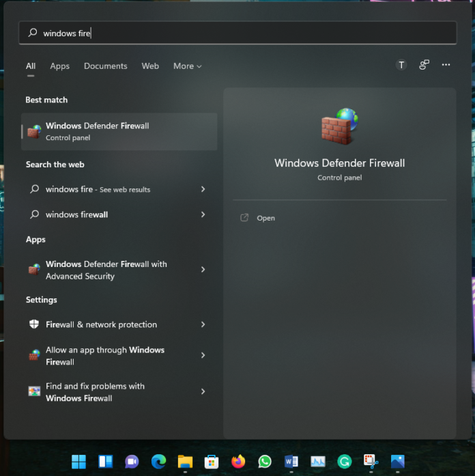Open the Windows Start button on the taskbar
The width and height of the screenshot is (475, 476).
79,462
